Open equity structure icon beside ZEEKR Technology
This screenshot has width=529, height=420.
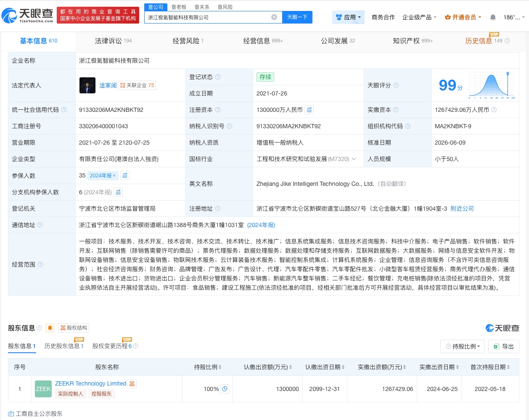tap(132, 384)
